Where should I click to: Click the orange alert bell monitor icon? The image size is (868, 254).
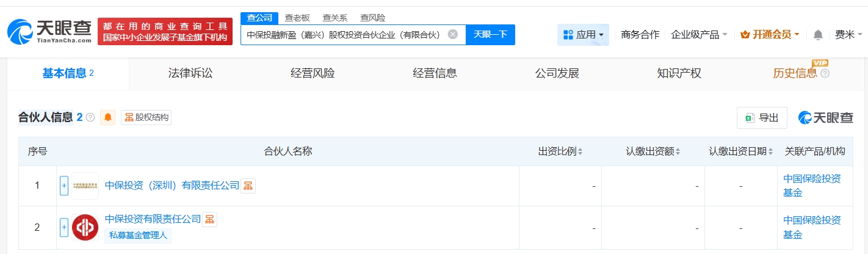click(x=108, y=118)
